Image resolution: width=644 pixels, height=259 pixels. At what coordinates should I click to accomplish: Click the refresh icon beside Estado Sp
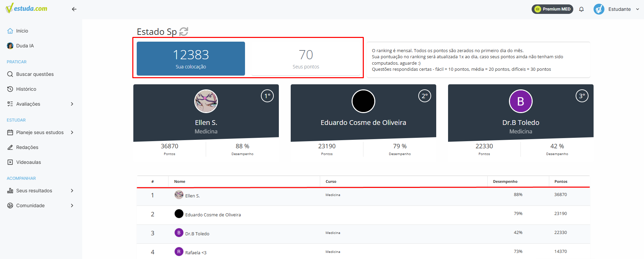point(183,31)
